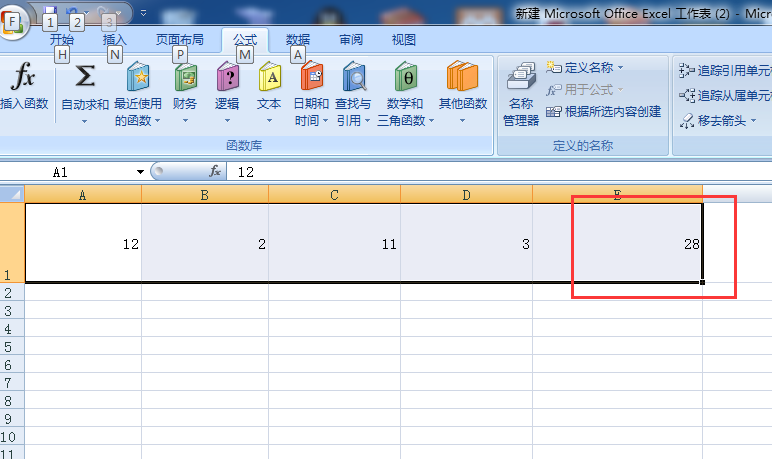
Task: Switch to the 视图 tab
Action: 404,39
